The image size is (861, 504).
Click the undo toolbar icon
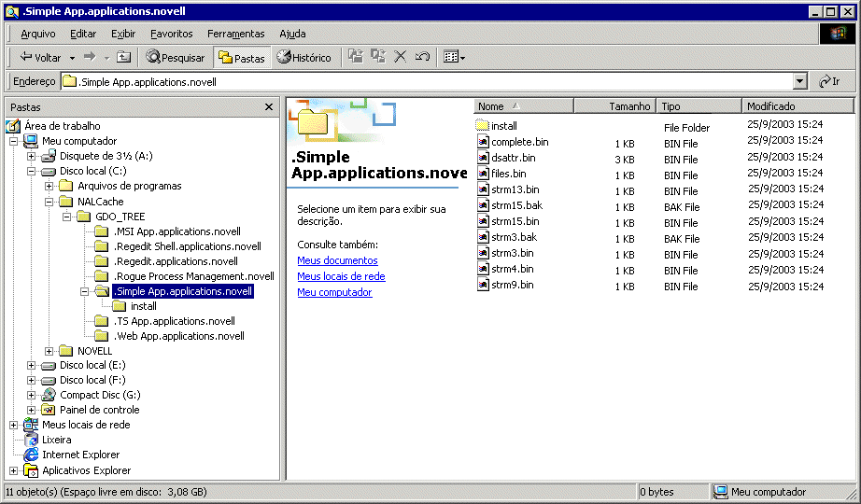[422, 56]
